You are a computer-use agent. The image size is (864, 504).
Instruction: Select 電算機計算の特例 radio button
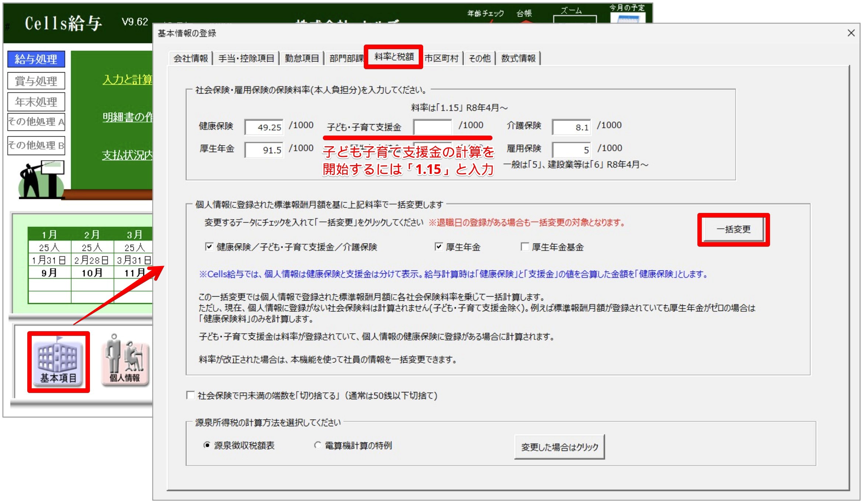click(x=317, y=445)
